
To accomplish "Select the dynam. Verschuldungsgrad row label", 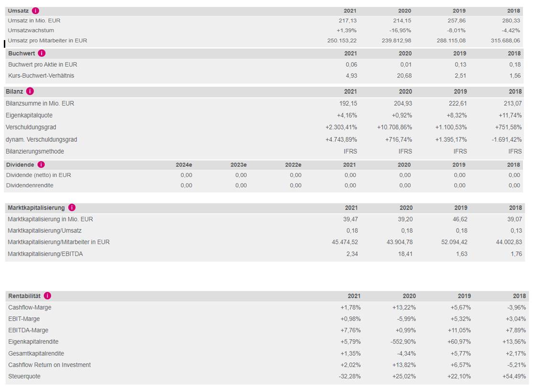I will (41, 140).
